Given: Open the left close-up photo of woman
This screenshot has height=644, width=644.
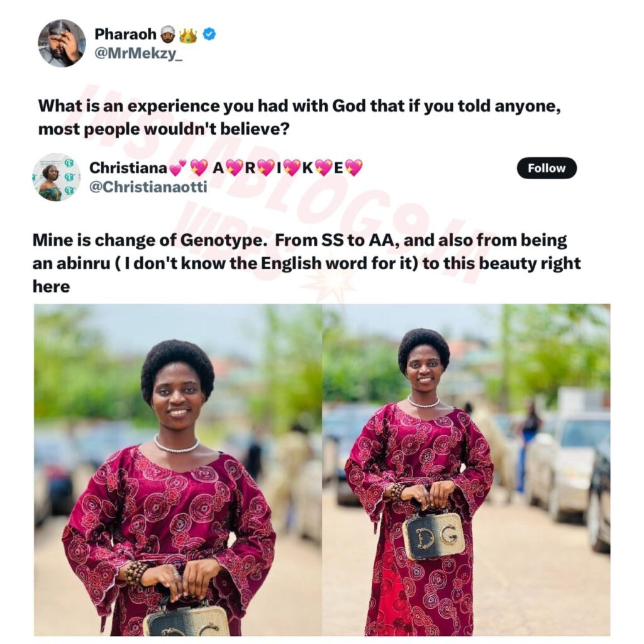Looking at the screenshot, I should (x=178, y=470).
